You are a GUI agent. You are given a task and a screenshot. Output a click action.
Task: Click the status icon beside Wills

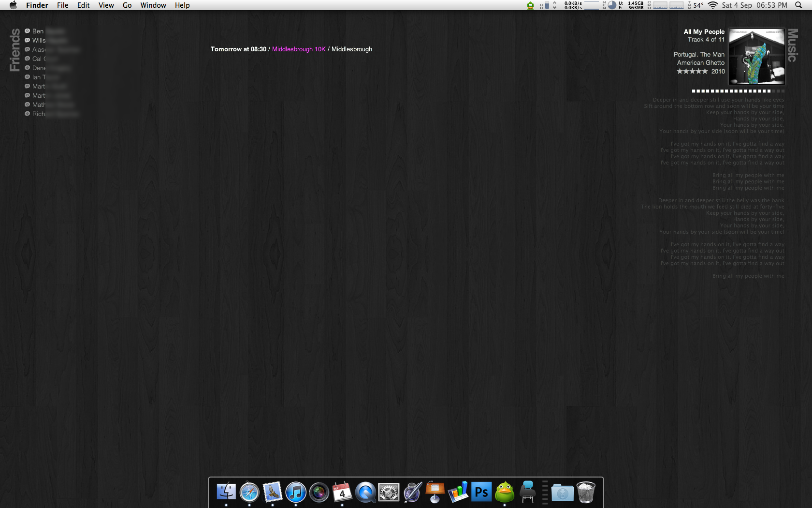point(27,40)
